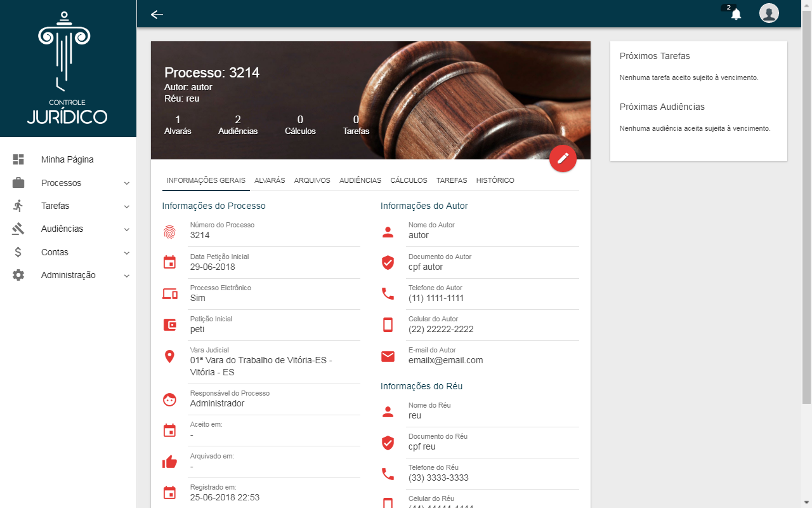Viewport: 812px width, 508px height.
Task: Expand the Tarefas menu chevron
Action: [127, 206]
